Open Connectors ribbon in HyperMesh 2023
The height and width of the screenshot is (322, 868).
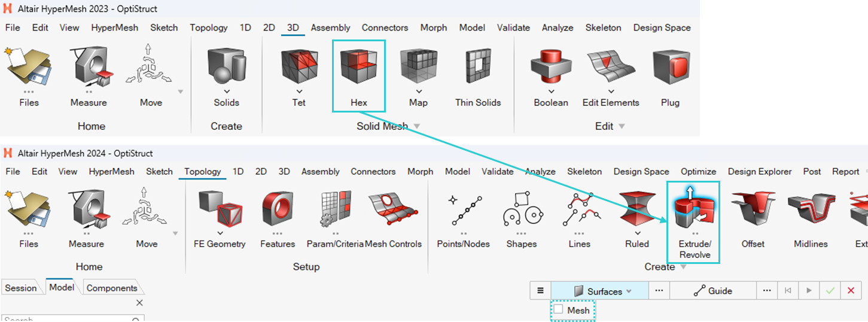click(x=385, y=28)
